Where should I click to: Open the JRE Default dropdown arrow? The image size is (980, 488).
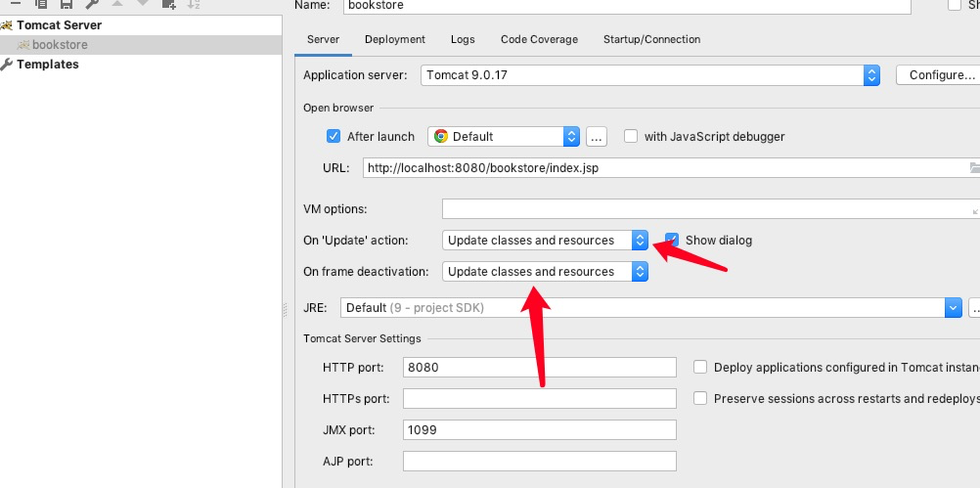click(x=954, y=307)
